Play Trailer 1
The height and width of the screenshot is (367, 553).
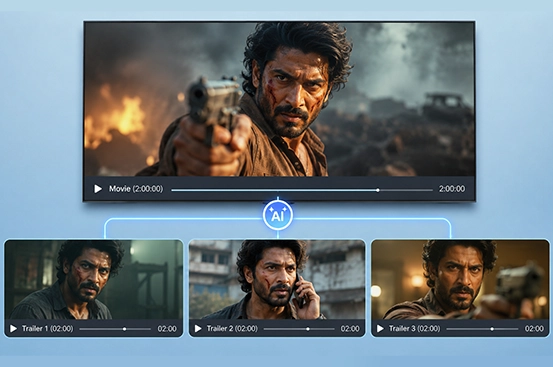pyautogui.click(x=13, y=329)
